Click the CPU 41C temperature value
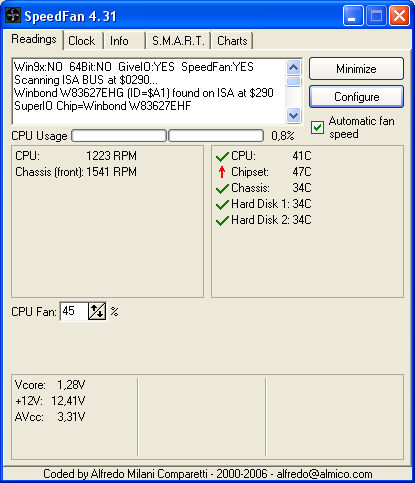The image size is (415, 483). pos(302,156)
